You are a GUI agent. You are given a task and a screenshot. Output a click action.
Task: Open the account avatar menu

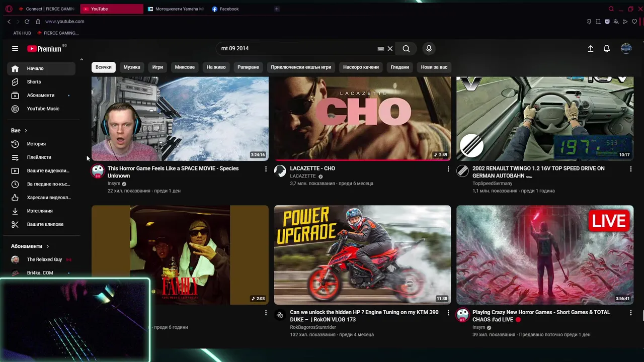[626, 49]
